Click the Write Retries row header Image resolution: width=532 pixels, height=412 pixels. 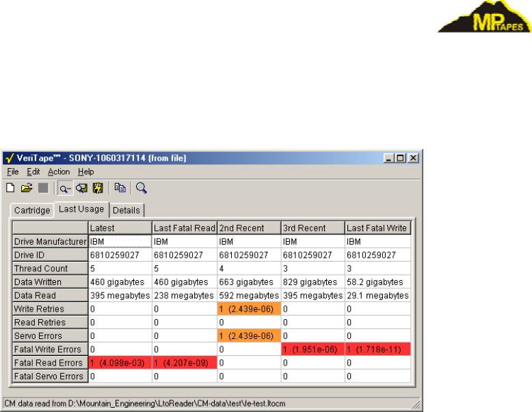(x=50, y=309)
